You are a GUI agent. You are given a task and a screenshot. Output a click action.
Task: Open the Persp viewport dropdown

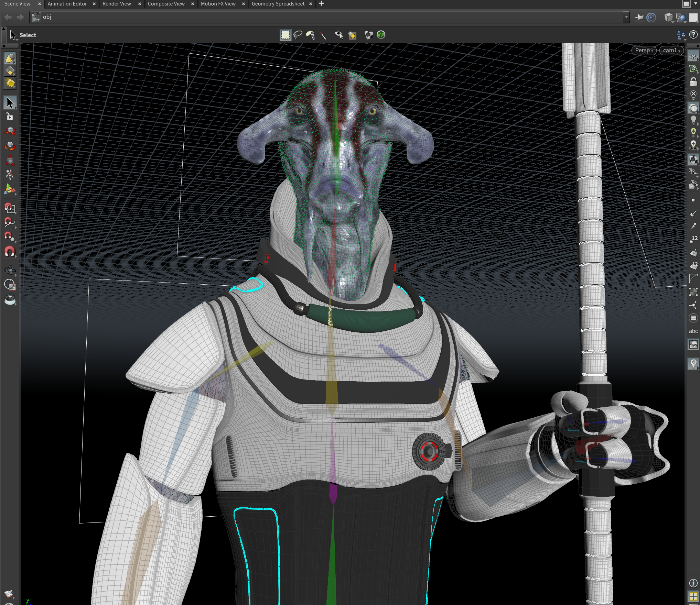[x=644, y=50]
